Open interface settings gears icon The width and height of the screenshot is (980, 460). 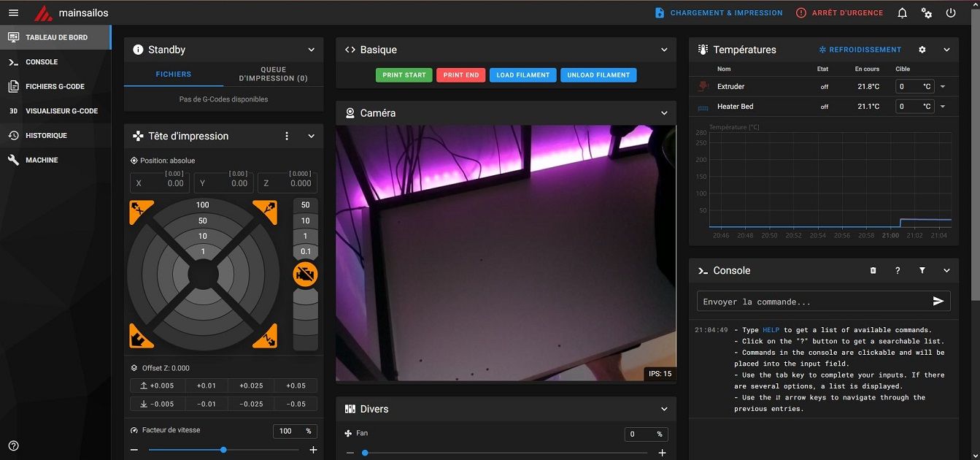(927, 13)
